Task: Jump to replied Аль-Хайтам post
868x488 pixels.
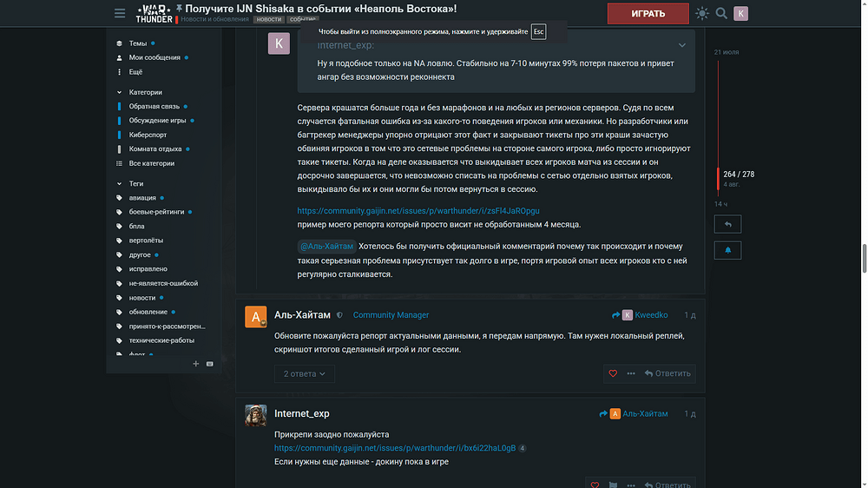Action: [x=634, y=414]
